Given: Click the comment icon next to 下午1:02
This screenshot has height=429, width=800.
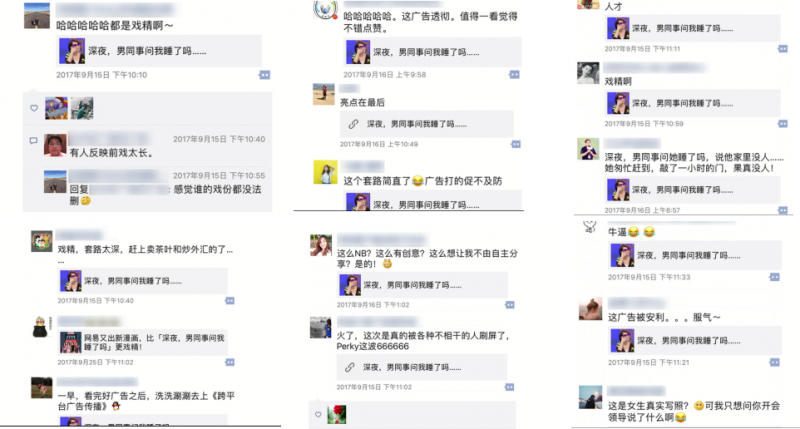Looking at the screenshot, I should [x=510, y=305].
